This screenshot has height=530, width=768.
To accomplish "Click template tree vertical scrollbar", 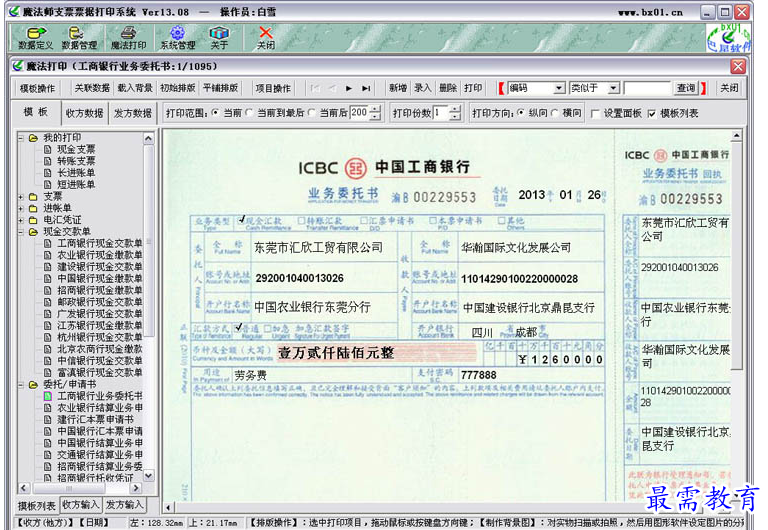I will [x=149, y=307].
